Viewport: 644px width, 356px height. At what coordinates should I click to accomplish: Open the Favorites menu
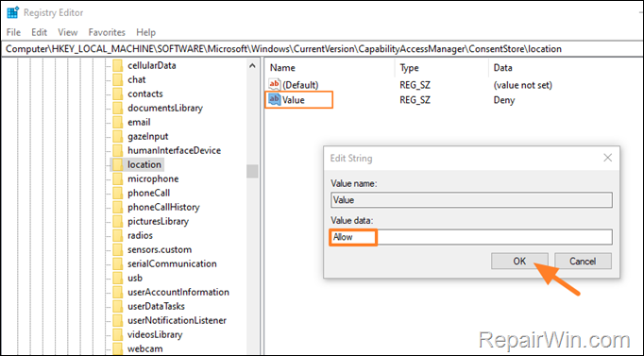click(107, 32)
